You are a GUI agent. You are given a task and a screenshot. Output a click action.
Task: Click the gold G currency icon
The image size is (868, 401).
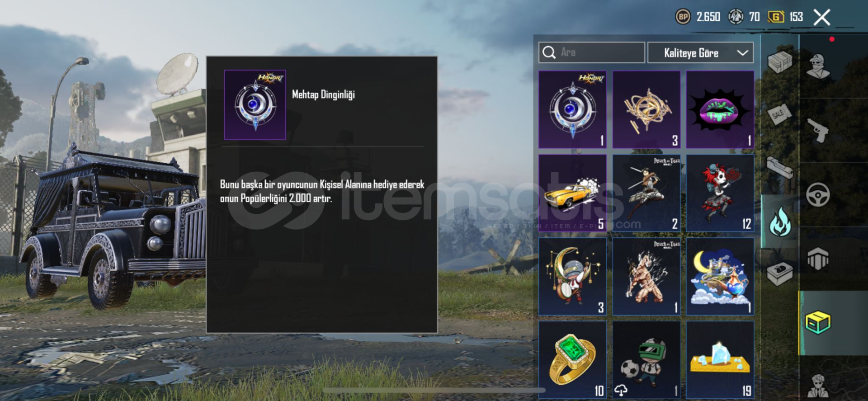776,17
